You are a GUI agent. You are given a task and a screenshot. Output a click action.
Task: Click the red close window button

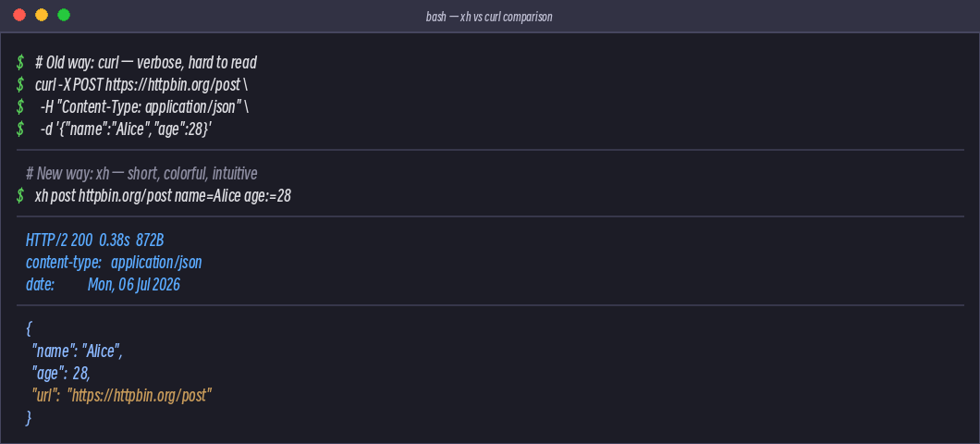[19, 15]
